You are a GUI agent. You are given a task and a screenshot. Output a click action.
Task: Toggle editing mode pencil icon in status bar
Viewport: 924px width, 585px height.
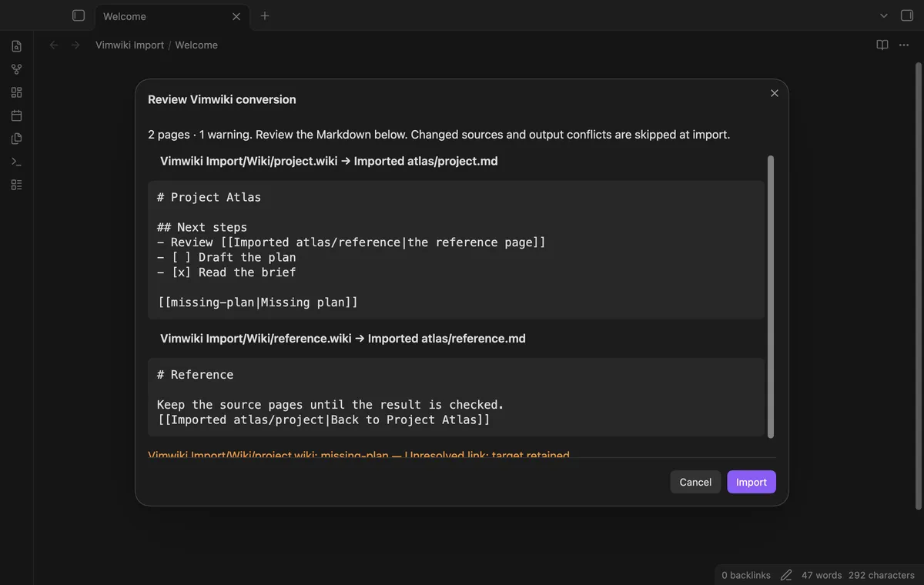[x=786, y=575]
